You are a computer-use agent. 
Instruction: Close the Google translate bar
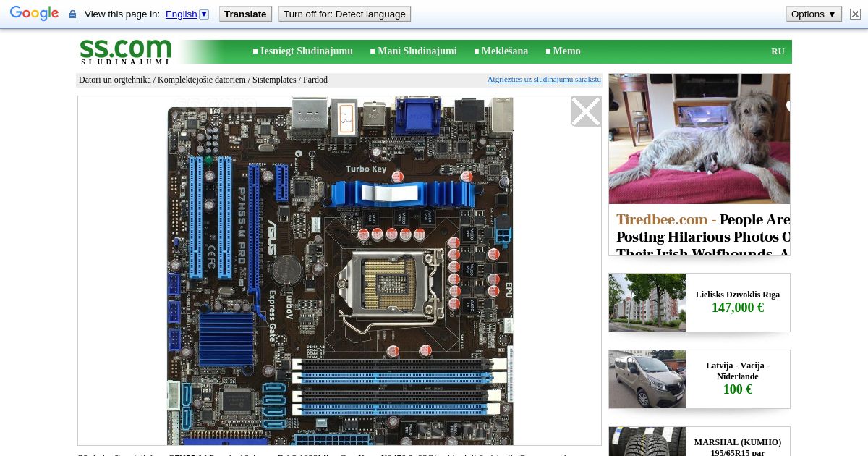[855, 14]
